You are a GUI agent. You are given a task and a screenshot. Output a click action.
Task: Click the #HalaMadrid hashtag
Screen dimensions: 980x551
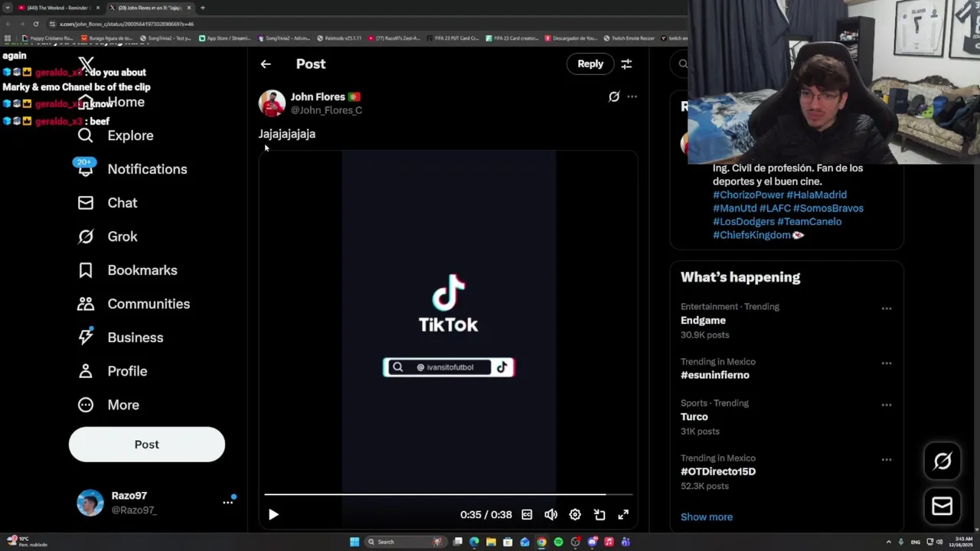[817, 195]
